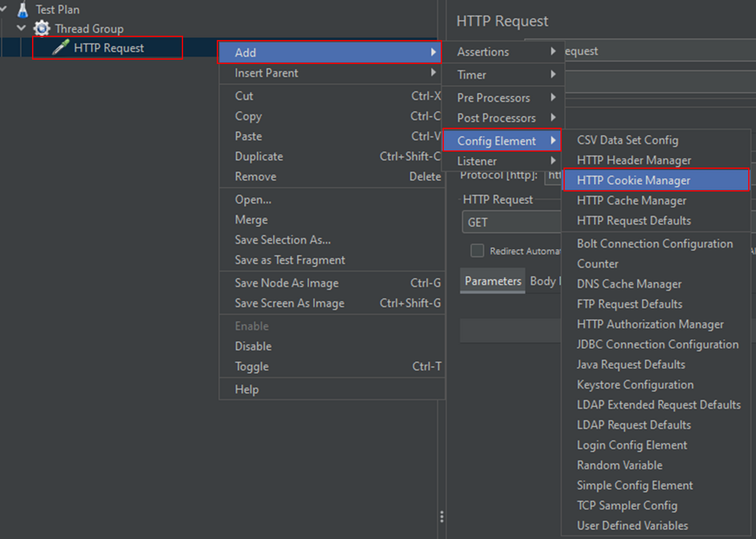
Task: Choose HTTP Header Manager from submenu
Action: (x=634, y=160)
